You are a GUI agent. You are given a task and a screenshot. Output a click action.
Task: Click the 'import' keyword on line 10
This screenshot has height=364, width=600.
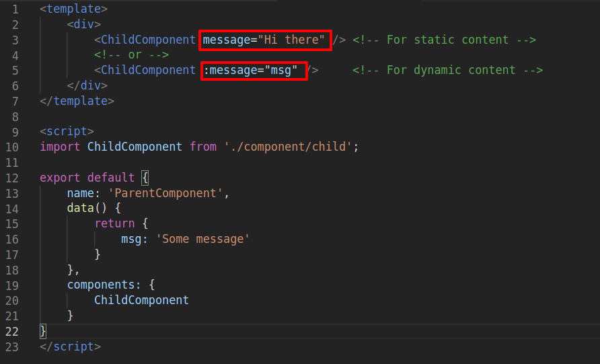[x=60, y=147]
